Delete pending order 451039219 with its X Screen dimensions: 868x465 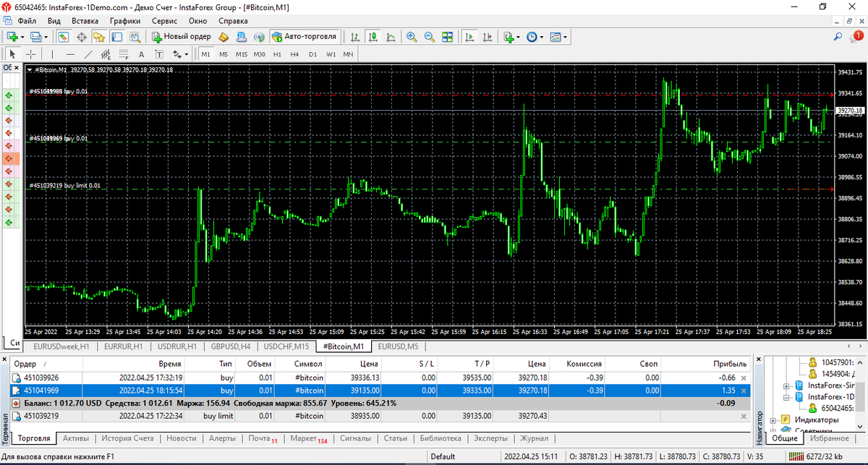click(744, 416)
